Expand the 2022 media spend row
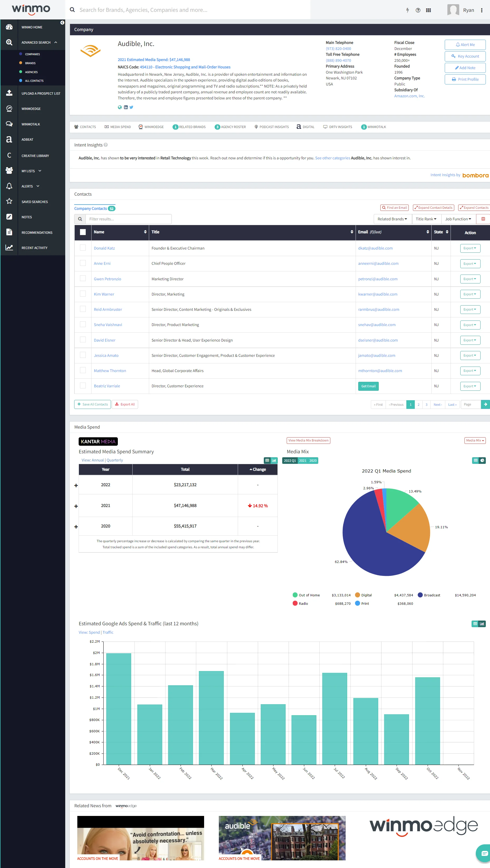 [x=76, y=486]
